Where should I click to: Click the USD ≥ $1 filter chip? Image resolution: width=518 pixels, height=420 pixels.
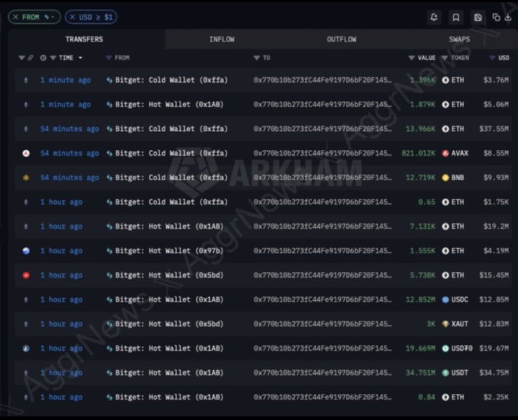click(x=91, y=18)
